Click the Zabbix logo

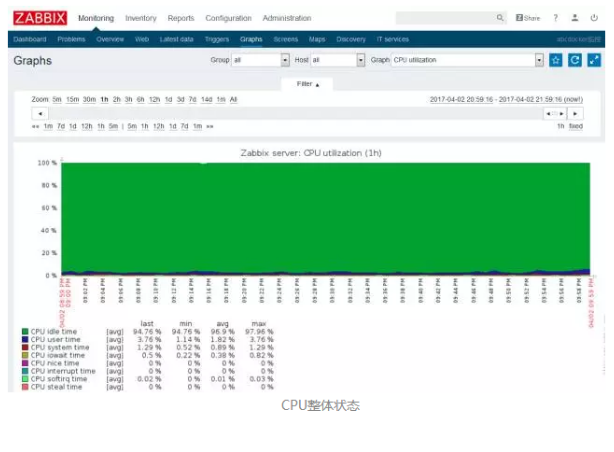click(x=40, y=18)
